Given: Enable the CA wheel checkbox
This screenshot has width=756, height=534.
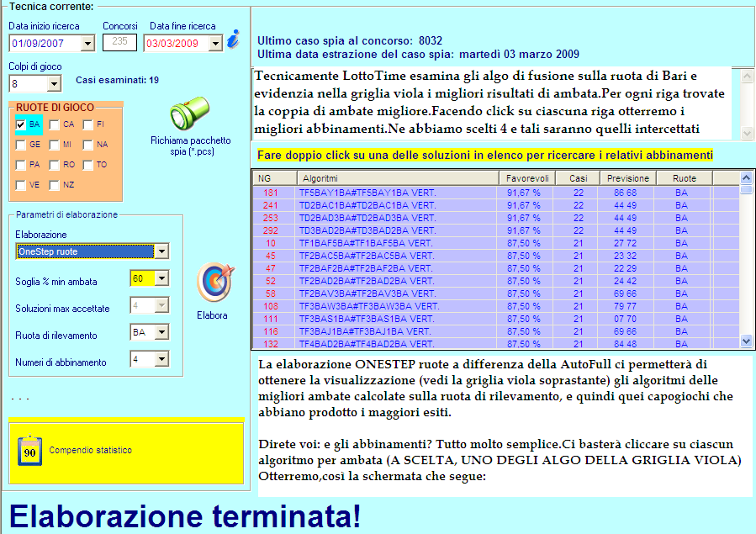Looking at the screenshot, I should click(x=55, y=124).
